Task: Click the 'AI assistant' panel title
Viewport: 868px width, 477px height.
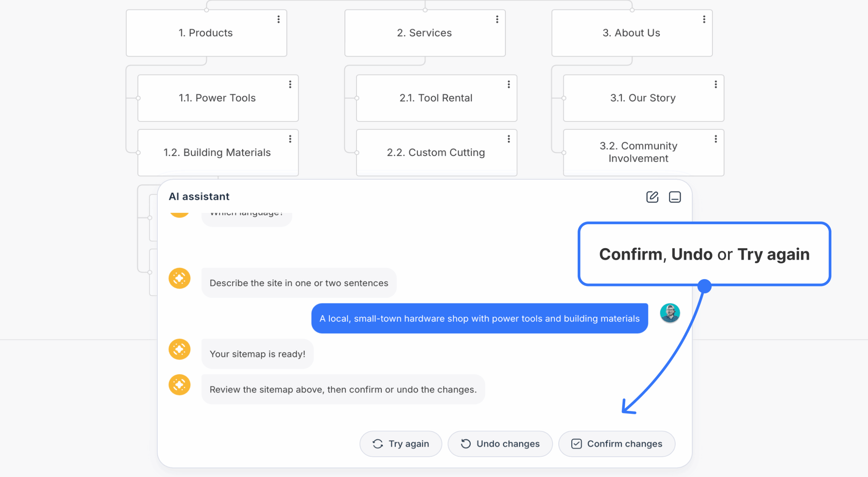Action: (199, 197)
